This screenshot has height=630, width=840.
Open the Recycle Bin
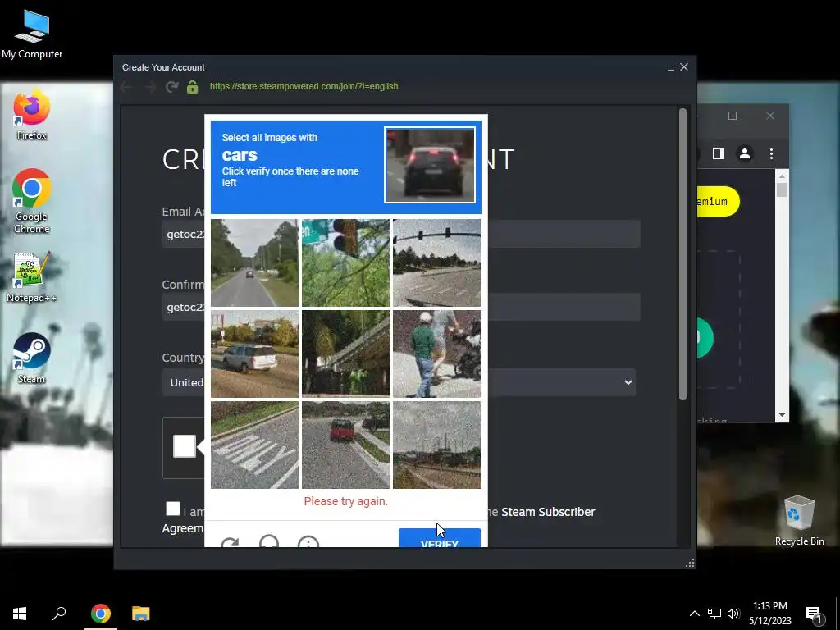point(799,521)
